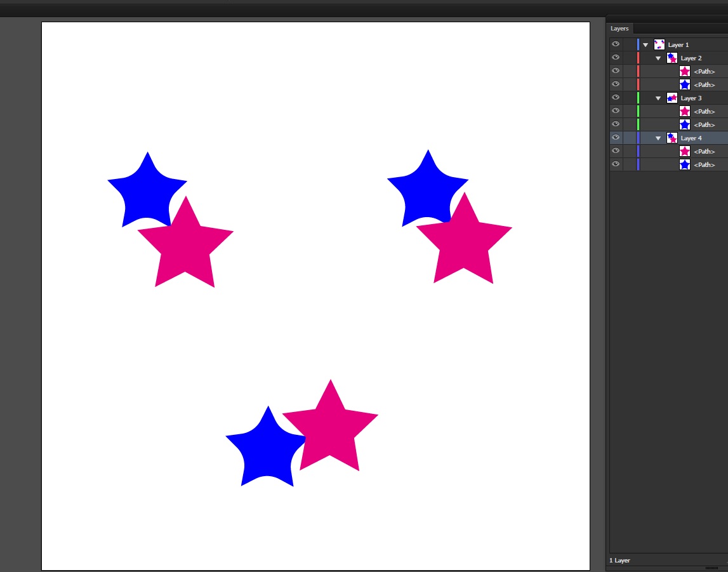Click pink star thumbnail under Layer 4
Screen dimensions: 728x572
coord(685,151)
